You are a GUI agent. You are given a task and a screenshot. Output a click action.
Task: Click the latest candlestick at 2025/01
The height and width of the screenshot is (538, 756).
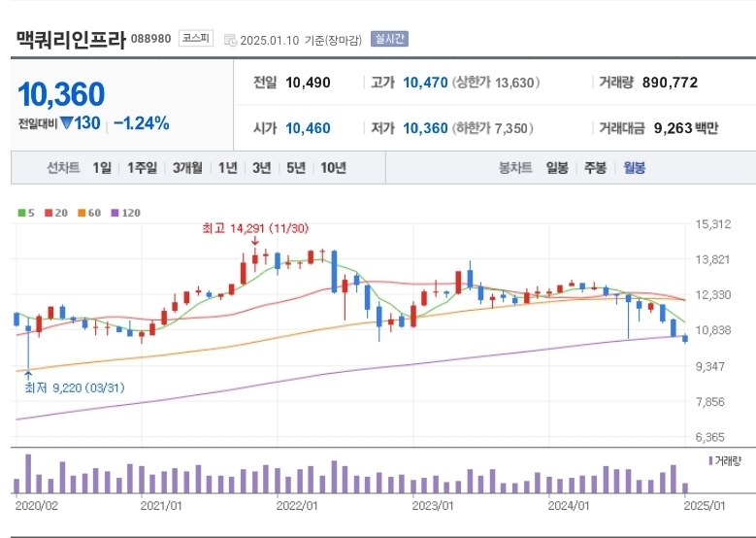pos(685,339)
